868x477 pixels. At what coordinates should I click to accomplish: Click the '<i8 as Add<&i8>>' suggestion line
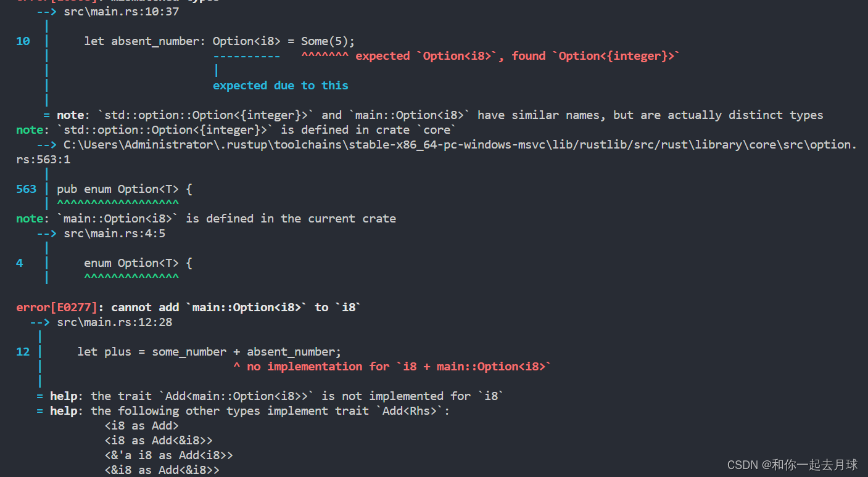pos(159,441)
